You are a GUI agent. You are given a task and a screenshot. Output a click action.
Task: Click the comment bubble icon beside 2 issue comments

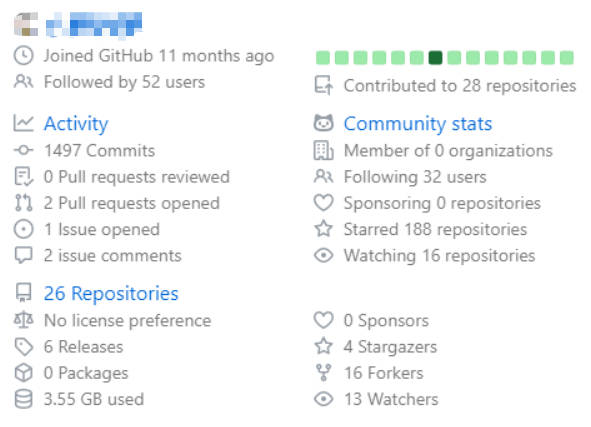(23, 256)
